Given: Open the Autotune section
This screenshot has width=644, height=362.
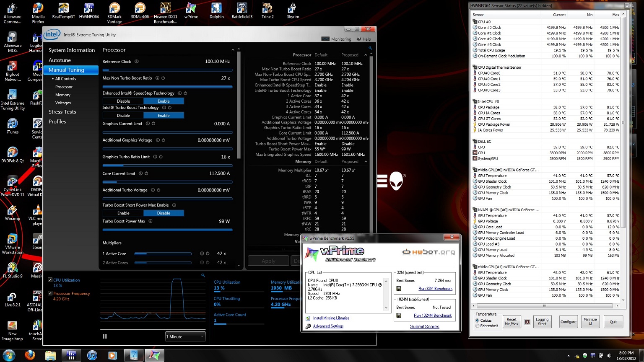Looking at the screenshot, I should click(60, 60).
